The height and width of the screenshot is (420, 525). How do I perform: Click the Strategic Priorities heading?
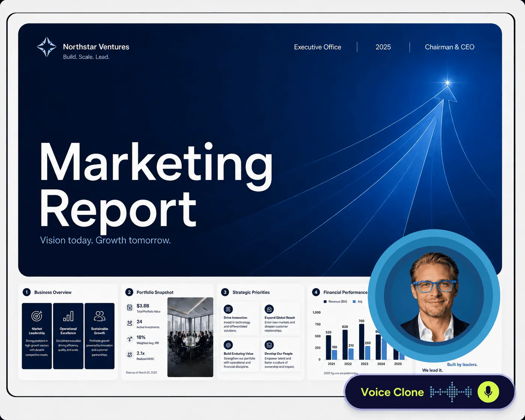(x=251, y=292)
